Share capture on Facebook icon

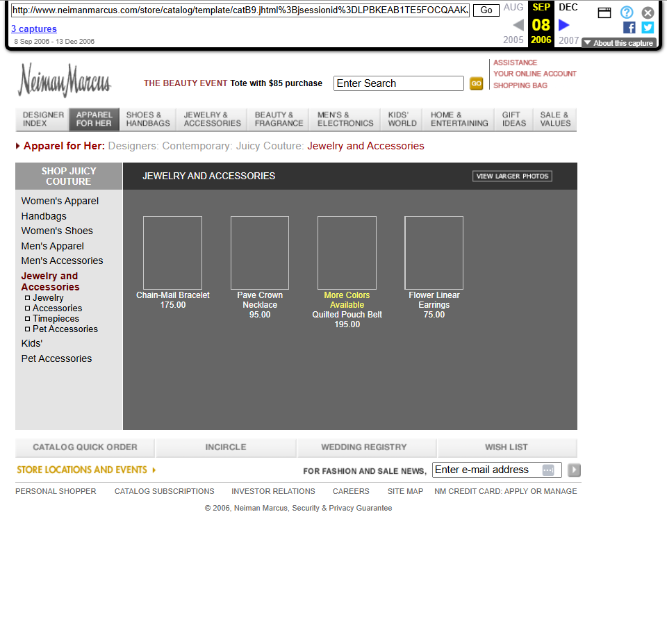629,28
